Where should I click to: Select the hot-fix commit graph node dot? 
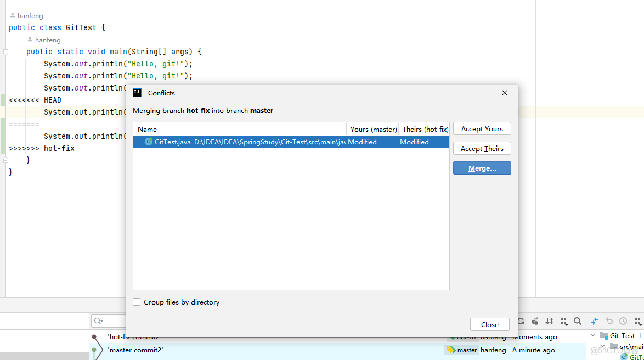[94, 336]
